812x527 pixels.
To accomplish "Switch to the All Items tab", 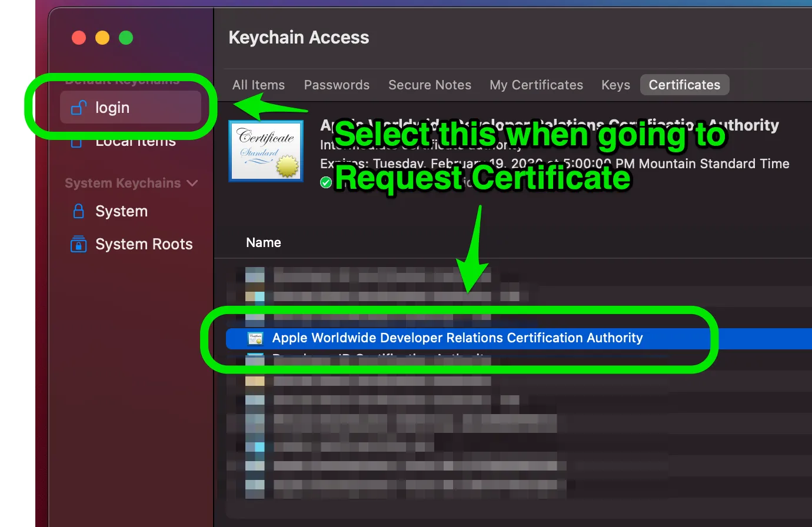I will pos(258,85).
